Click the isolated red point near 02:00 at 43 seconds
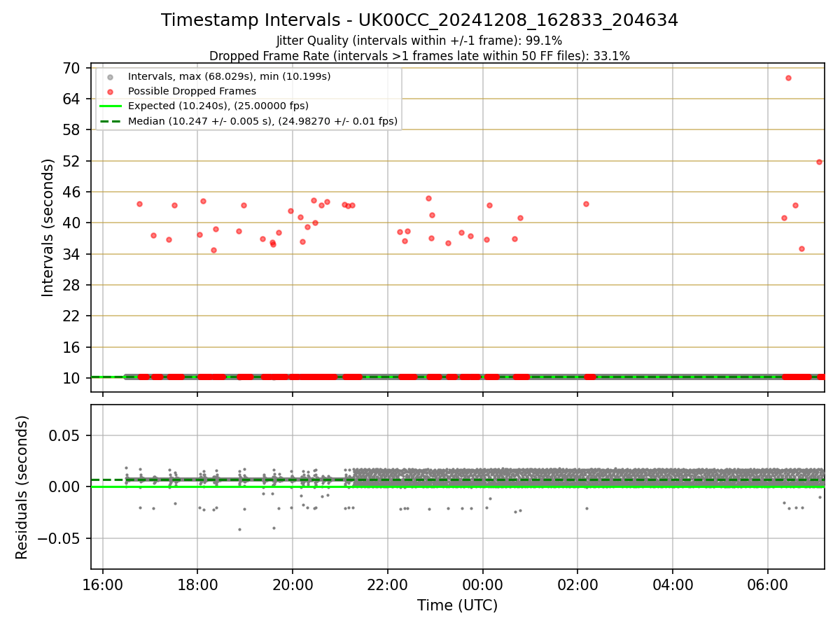This screenshot has width=840, height=630. 586,204
